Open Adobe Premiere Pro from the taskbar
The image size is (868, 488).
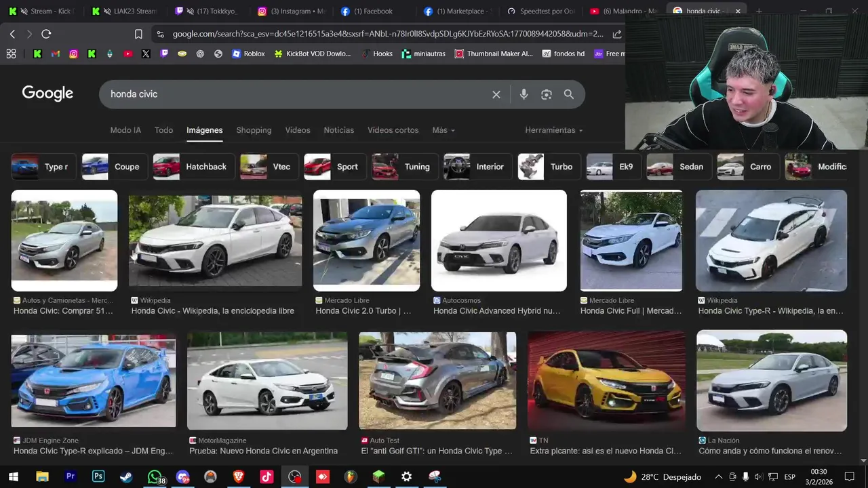pyautogui.click(x=70, y=477)
